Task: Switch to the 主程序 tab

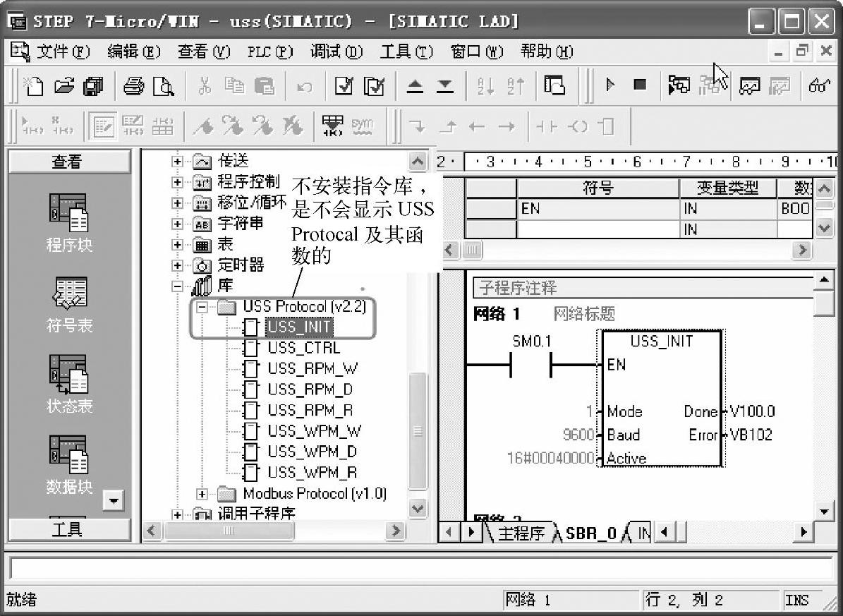Action: pos(521,533)
